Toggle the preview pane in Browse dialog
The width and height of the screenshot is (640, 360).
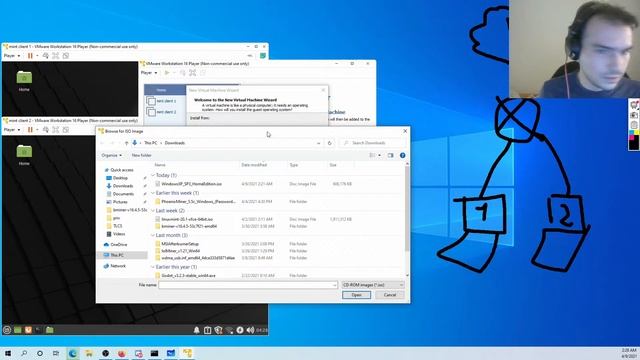point(390,155)
